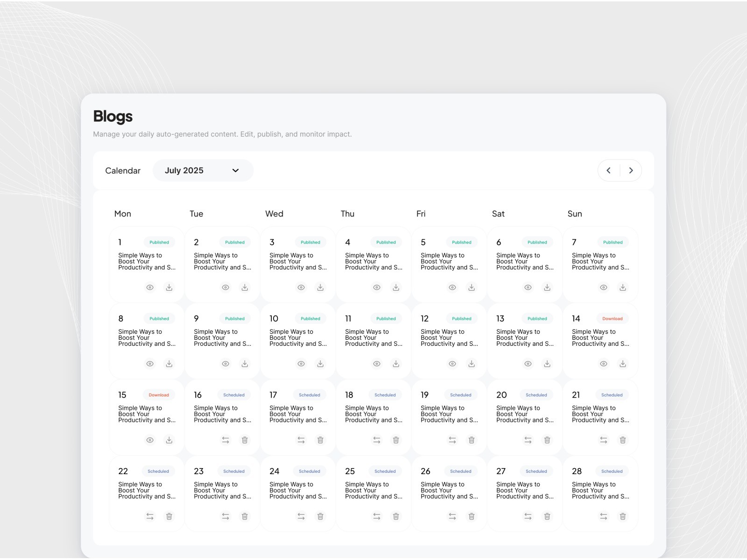Click the eye icon on day 15
The height and width of the screenshot is (560, 747).
(150, 440)
